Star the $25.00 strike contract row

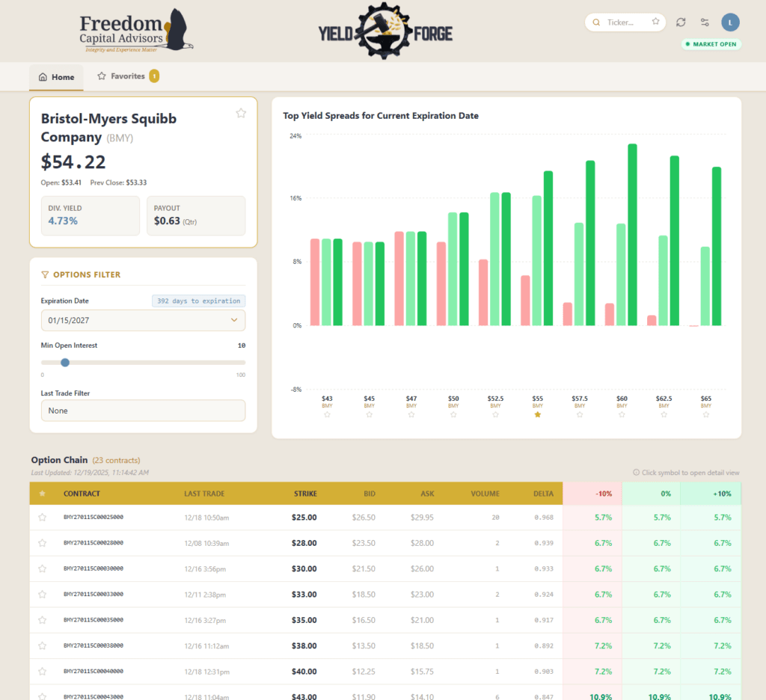click(x=42, y=518)
